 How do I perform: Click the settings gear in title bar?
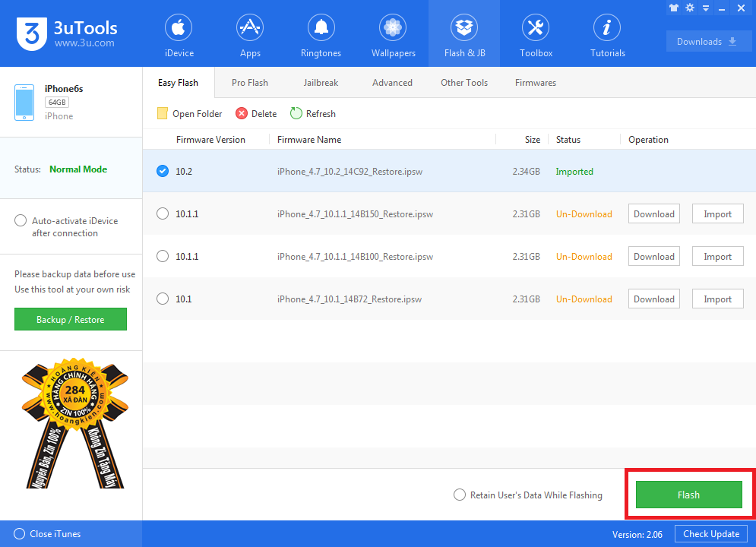[690, 8]
